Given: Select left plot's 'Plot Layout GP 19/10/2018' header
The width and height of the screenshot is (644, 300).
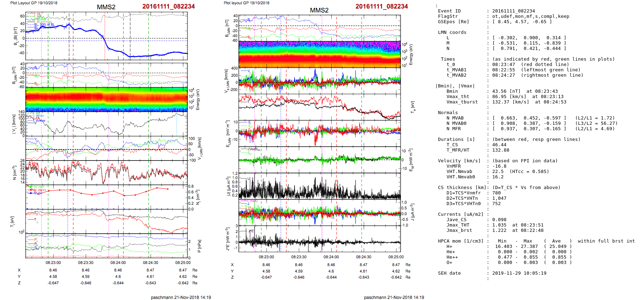Looking at the screenshot, I should (34, 3).
